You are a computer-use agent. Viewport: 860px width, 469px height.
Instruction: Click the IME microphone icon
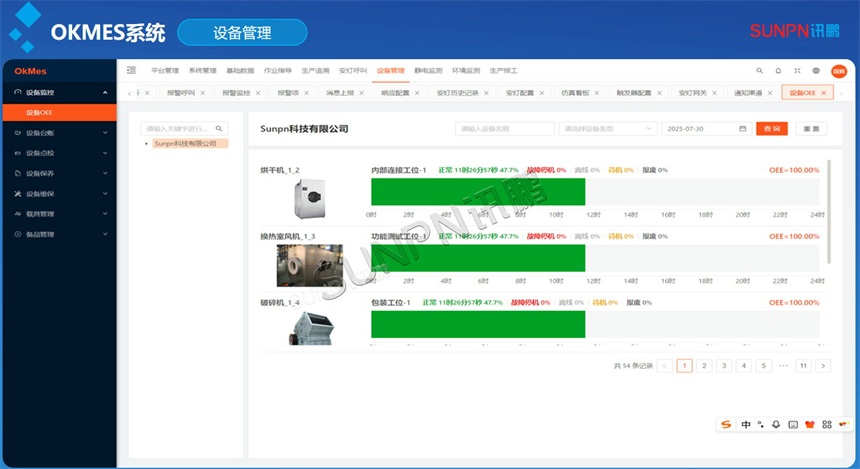tap(776, 424)
